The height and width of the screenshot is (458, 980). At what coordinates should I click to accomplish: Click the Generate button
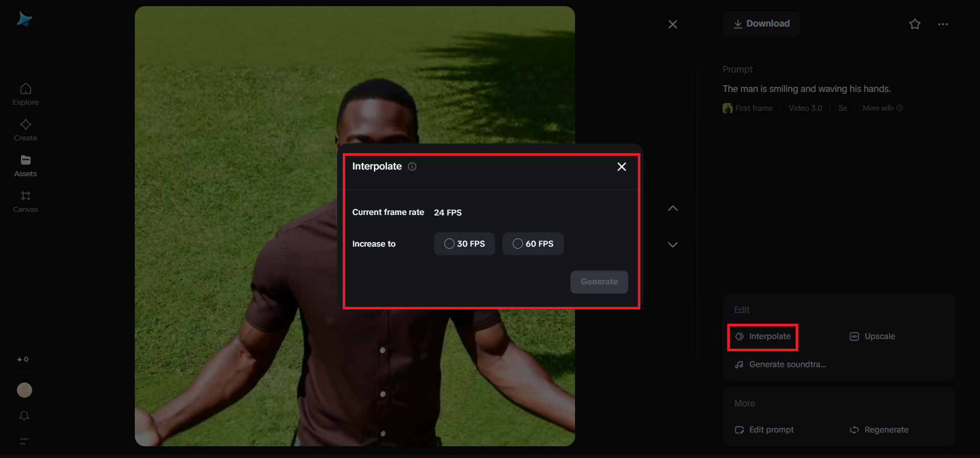point(599,282)
